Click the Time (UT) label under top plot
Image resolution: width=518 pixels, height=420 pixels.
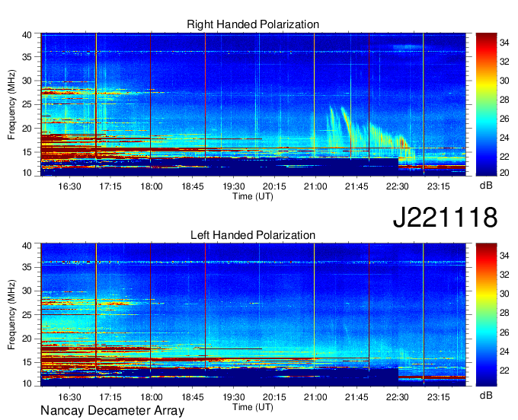point(253,196)
